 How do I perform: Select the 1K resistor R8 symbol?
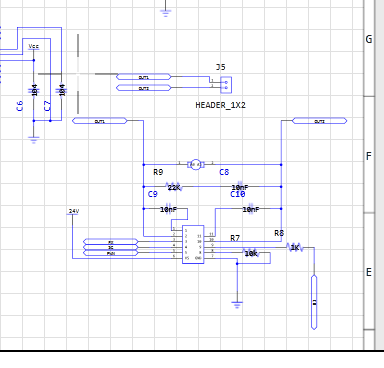tap(295, 248)
